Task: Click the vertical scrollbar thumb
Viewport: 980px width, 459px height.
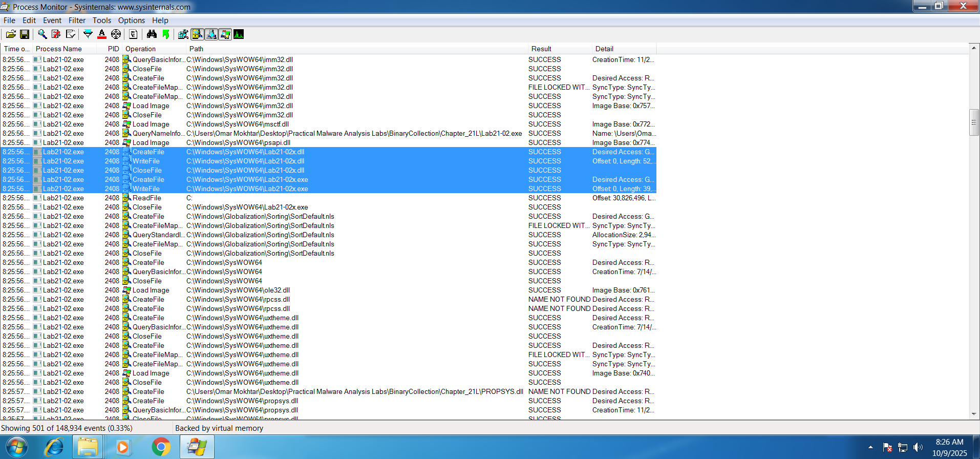Action: (974, 122)
